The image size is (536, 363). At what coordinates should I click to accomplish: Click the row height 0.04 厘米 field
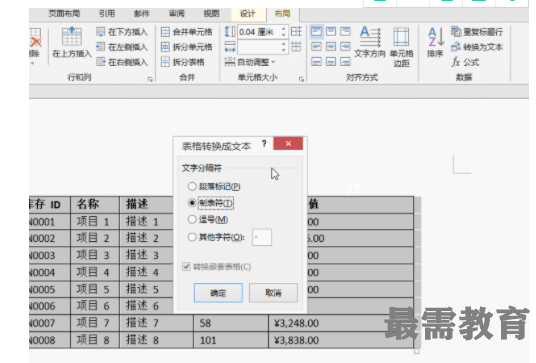coord(259,32)
